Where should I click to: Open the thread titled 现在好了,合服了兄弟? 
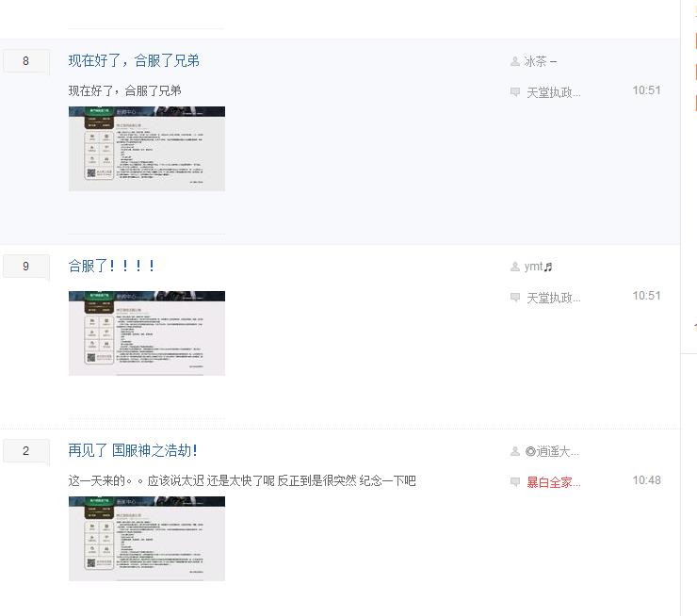[x=134, y=61]
